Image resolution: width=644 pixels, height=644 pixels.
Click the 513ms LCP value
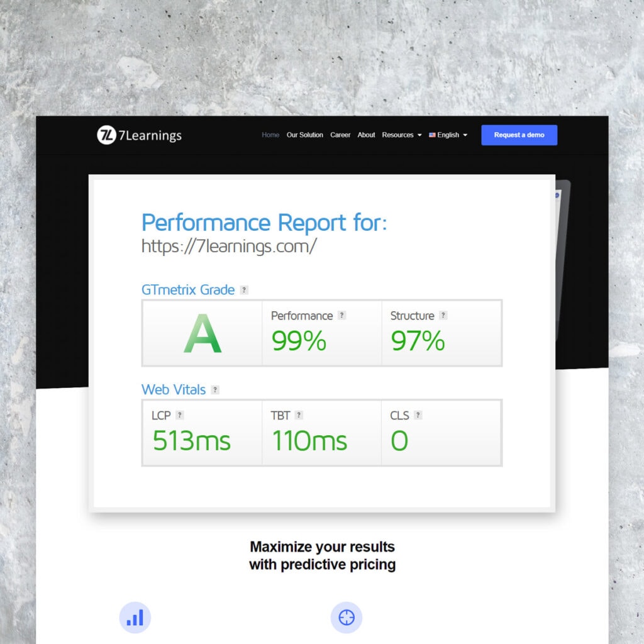coord(191,441)
